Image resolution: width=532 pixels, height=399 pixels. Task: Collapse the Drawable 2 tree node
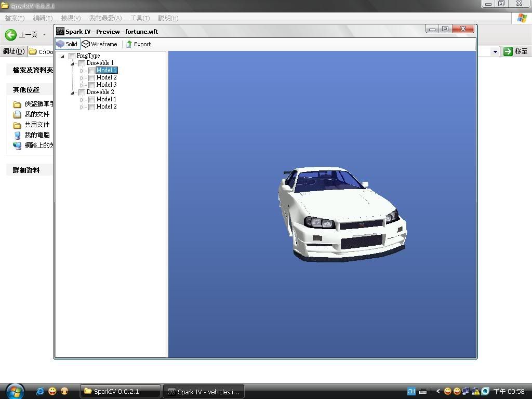72,92
